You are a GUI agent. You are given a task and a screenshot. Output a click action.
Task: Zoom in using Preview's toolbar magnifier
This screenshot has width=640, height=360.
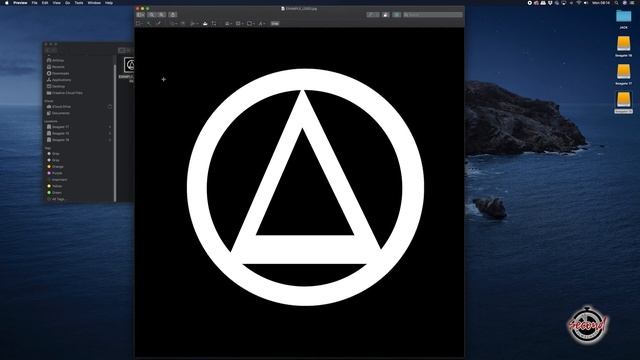pos(162,15)
